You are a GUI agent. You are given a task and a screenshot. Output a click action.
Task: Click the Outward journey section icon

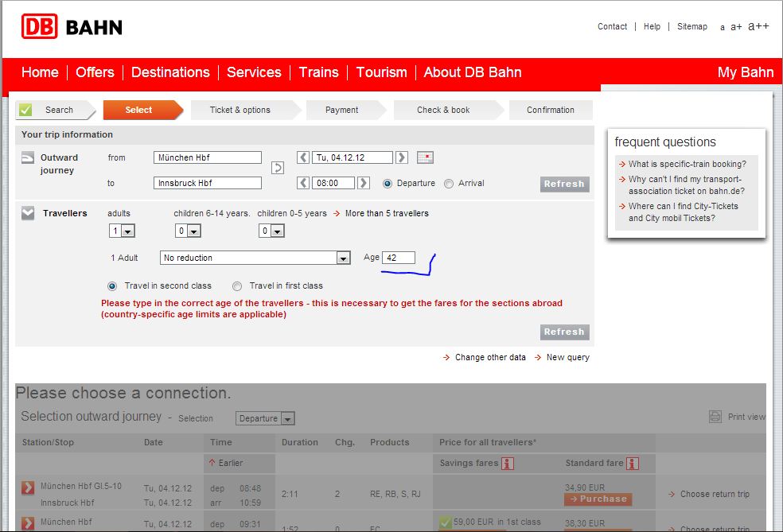pos(28,157)
